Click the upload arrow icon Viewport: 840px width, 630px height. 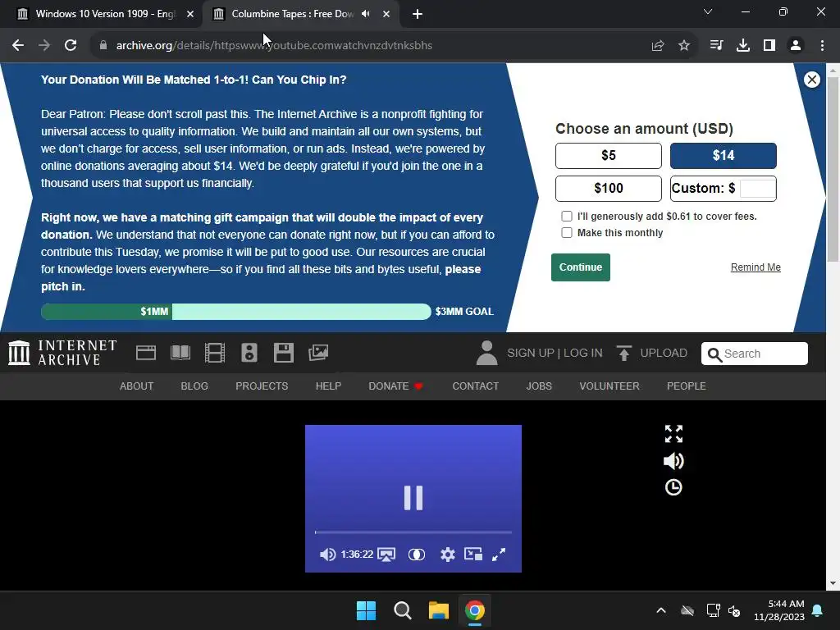[x=623, y=353]
